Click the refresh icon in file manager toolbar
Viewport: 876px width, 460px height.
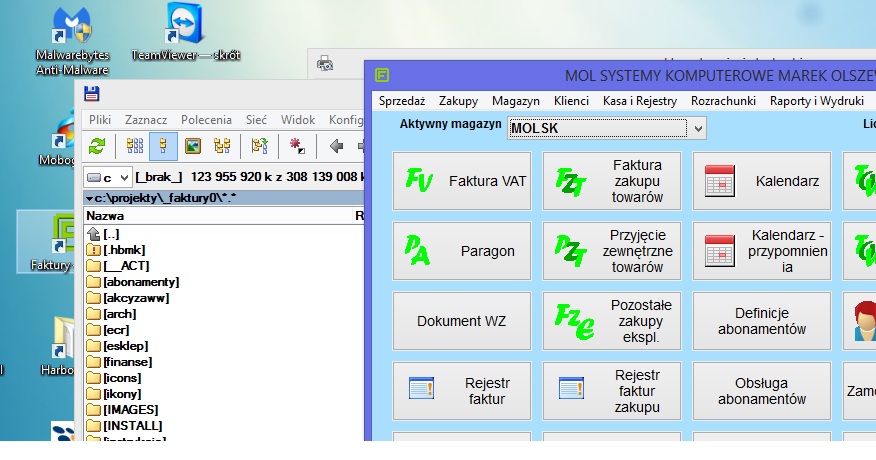pos(97,146)
